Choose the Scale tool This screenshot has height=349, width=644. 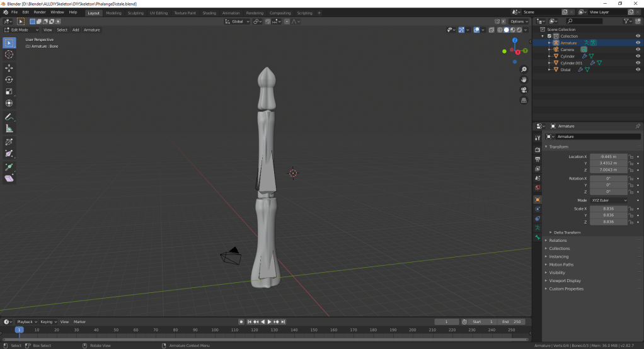pyautogui.click(x=9, y=91)
